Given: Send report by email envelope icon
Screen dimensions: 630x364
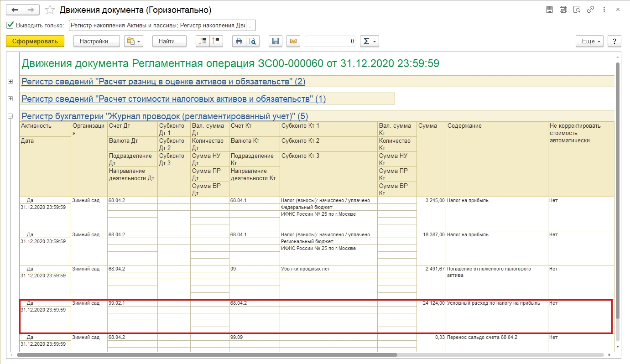Looking at the screenshot, I should [293, 42].
